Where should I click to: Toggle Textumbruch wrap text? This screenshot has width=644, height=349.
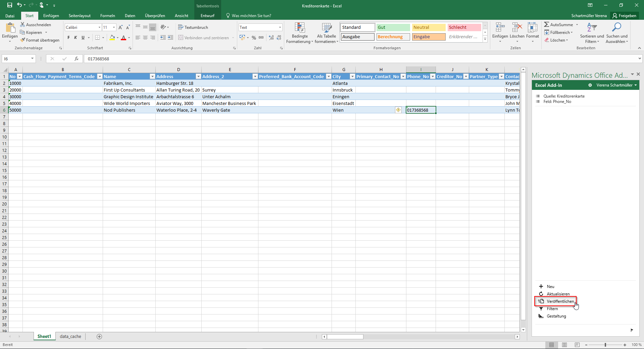point(193,27)
